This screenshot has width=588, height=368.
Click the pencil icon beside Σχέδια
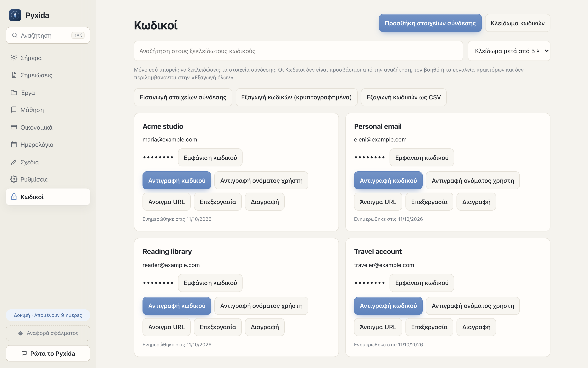14,162
